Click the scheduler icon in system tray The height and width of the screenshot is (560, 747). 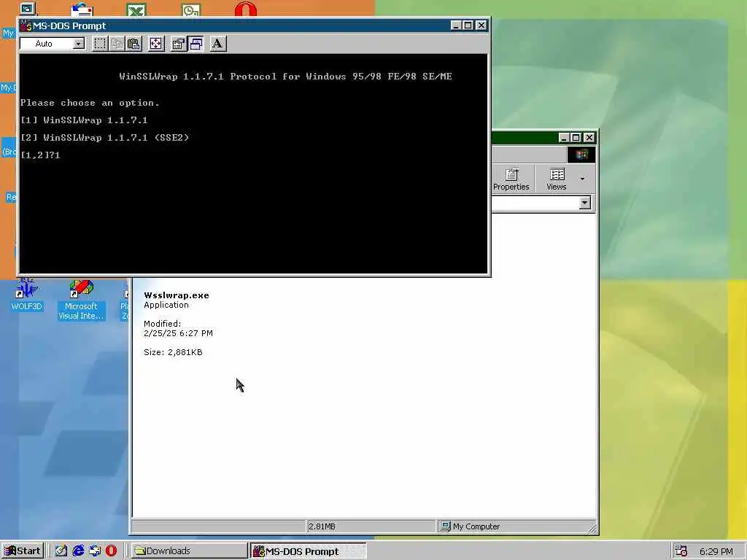681,551
